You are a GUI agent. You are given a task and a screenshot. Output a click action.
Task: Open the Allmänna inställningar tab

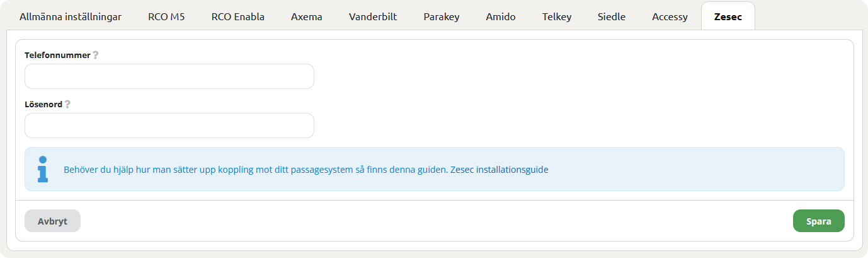(x=71, y=17)
